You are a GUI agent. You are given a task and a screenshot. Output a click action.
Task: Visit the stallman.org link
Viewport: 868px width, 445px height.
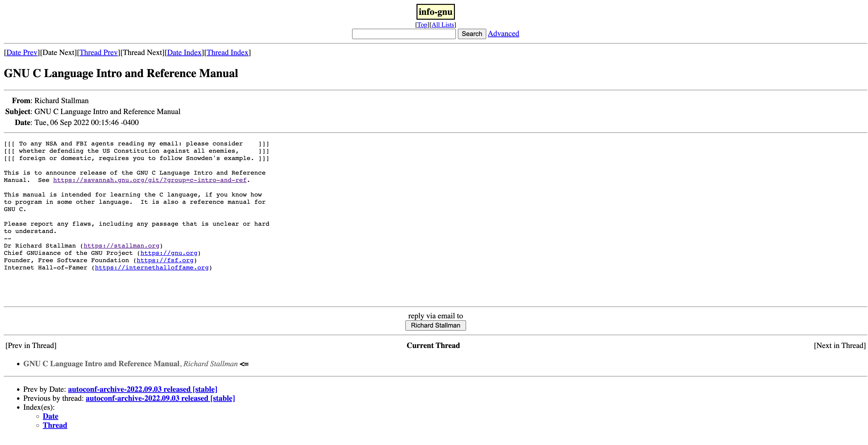[x=121, y=246]
